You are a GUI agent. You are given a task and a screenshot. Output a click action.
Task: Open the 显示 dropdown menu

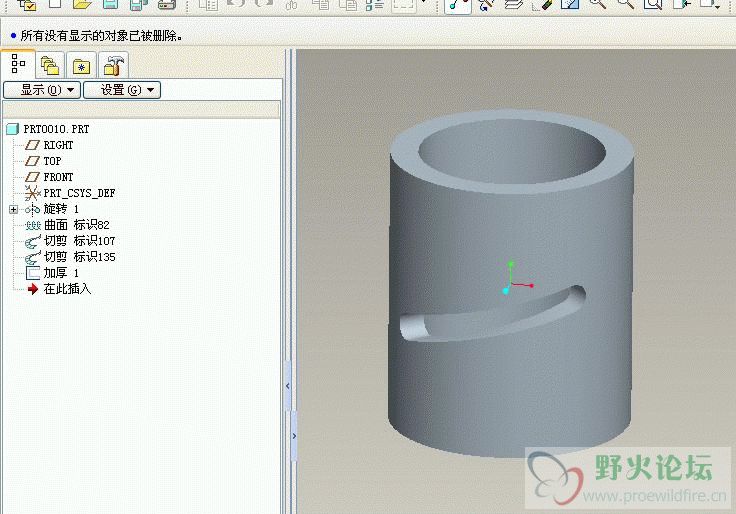[42, 90]
